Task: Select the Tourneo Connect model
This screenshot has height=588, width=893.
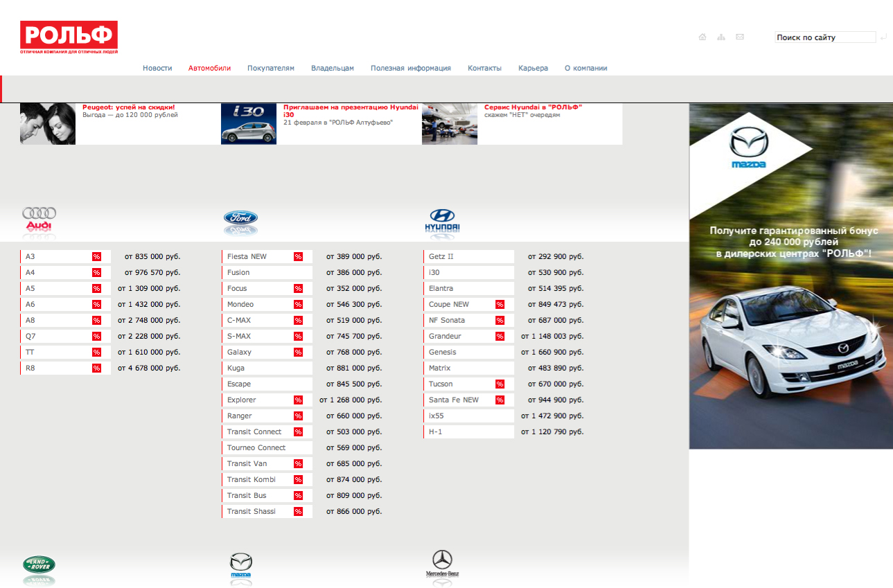Action: (x=267, y=448)
